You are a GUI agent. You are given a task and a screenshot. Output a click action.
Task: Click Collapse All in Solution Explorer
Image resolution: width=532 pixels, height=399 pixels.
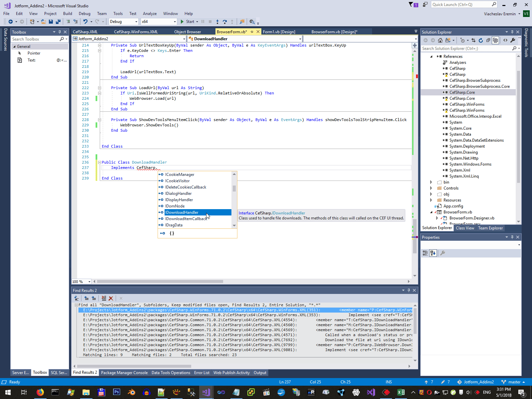(x=488, y=40)
